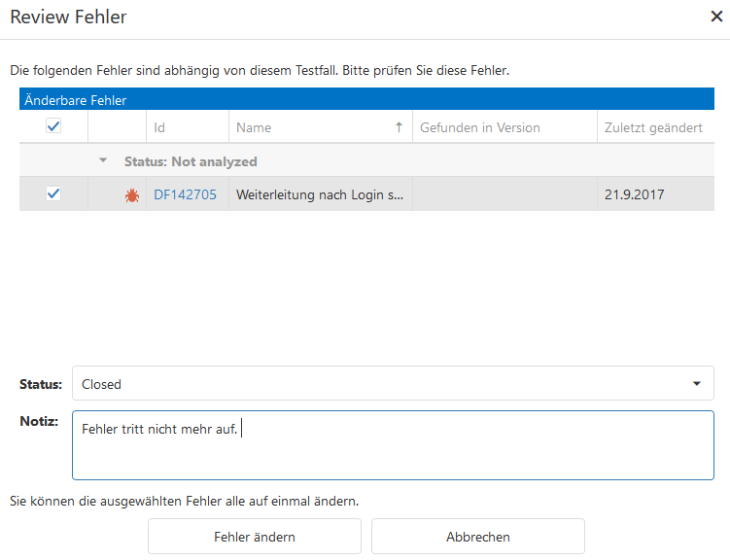Click the sort arrow in Name column
Screen dimensions: 730x560
coord(399,127)
